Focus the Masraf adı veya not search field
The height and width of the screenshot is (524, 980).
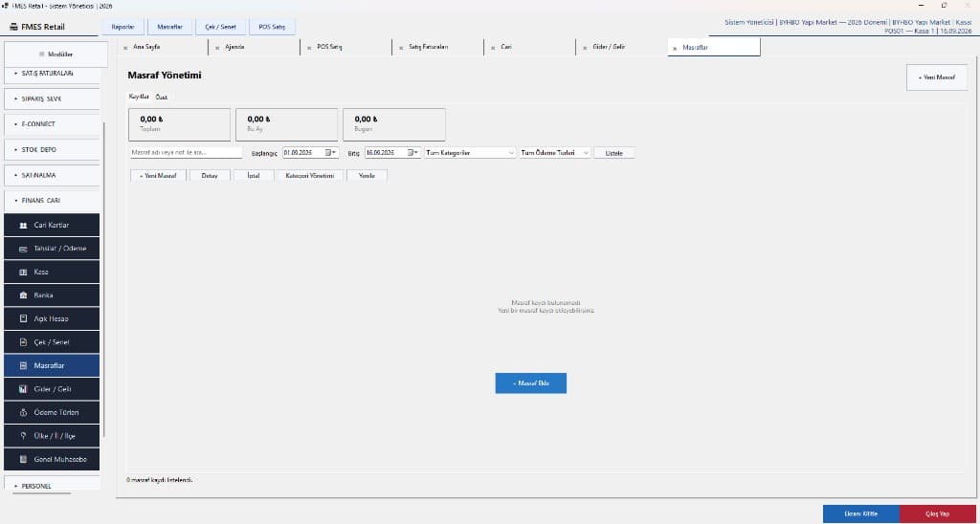[186, 152]
